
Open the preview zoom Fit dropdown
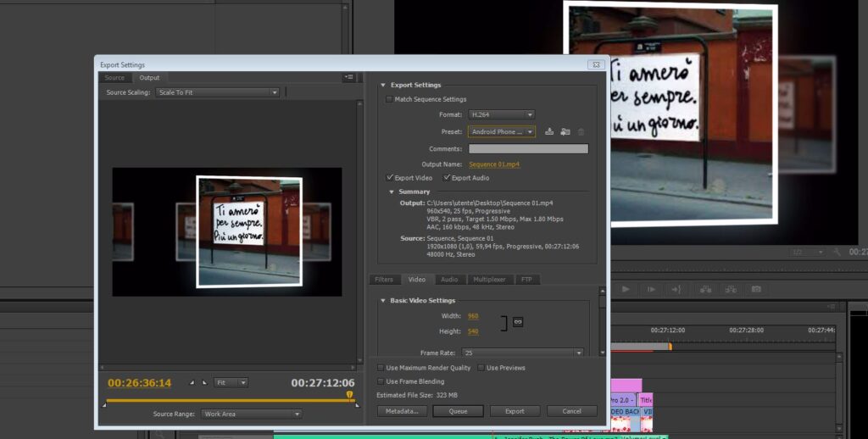pos(231,382)
